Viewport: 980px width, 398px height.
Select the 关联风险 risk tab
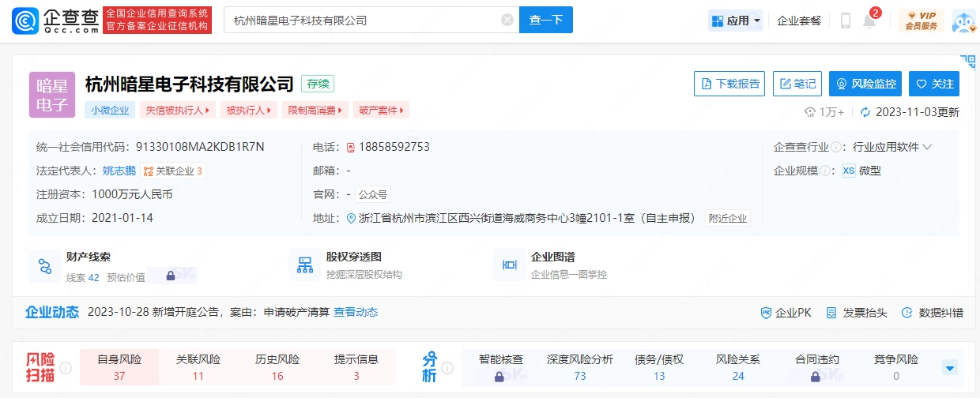coord(198,367)
